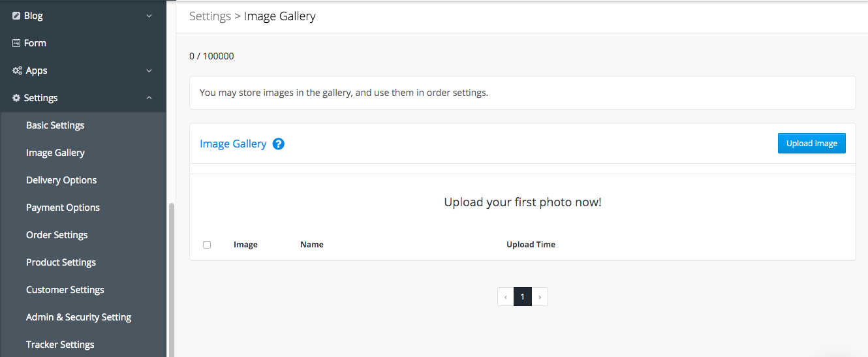Click the Apps gears icon

point(18,70)
